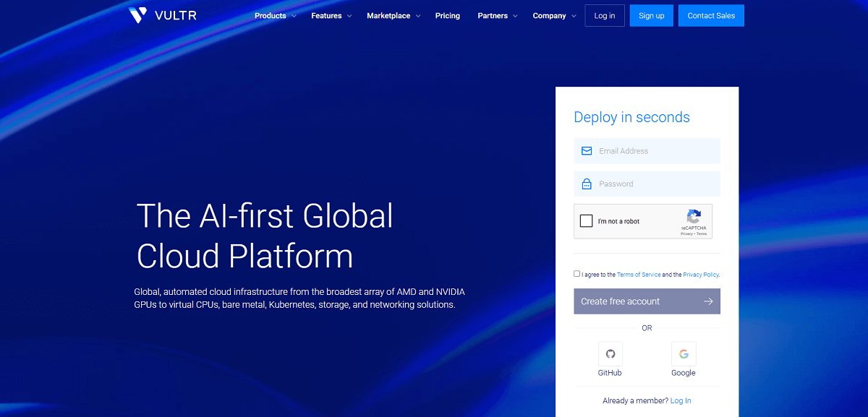Click the Log In link at bottom

681,400
